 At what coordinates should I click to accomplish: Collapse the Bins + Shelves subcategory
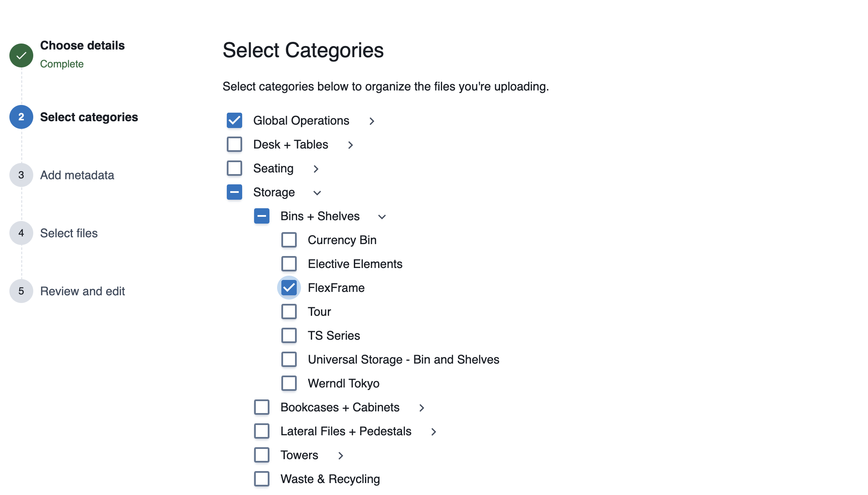[x=382, y=217]
